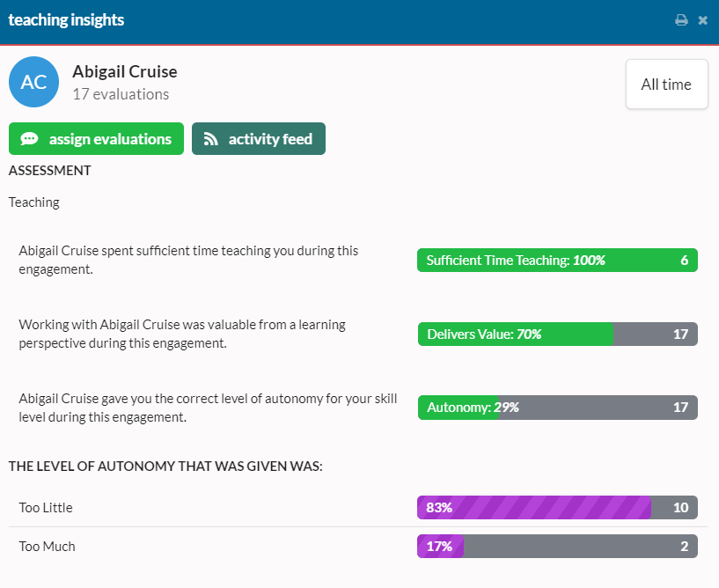Image resolution: width=719 pixels, height=588 pixels.
Task: Click the count badge showing 6 evaluations
Action: (x=684, y=260)
